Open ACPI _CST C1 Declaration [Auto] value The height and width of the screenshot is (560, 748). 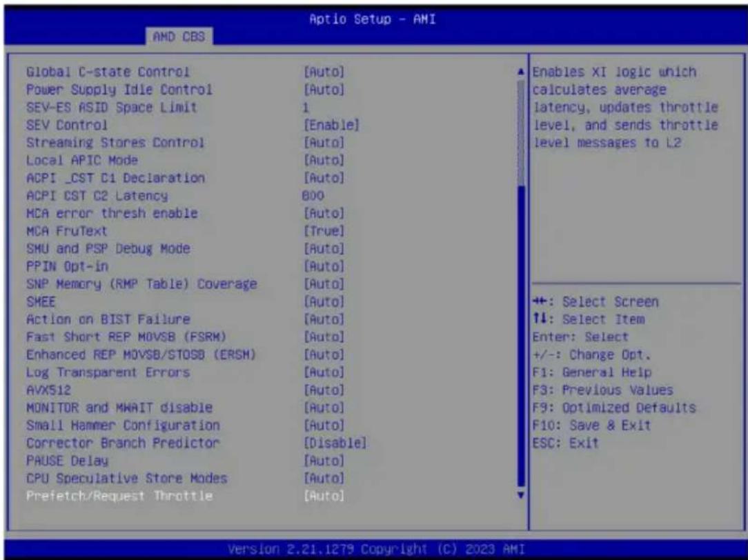coord(324,178)
